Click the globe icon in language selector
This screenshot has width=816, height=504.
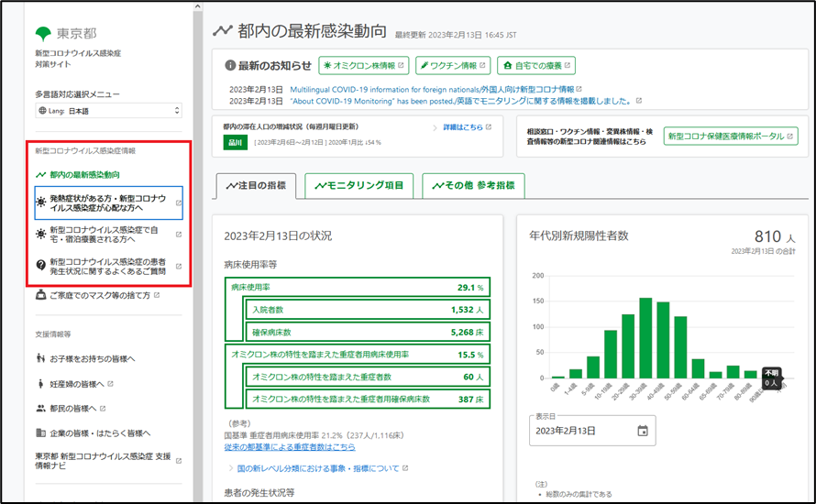(x=43, y=111)
